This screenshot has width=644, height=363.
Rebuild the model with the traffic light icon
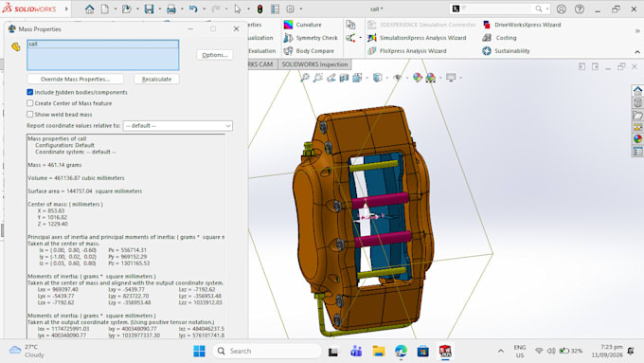point(259,9)
